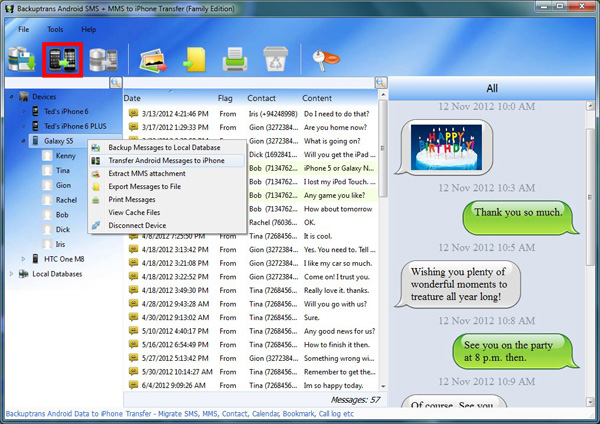This screenshot has width=600, height=424.
Task: Click the Export Messages to File toolbar icon
Action: point(194,60)
